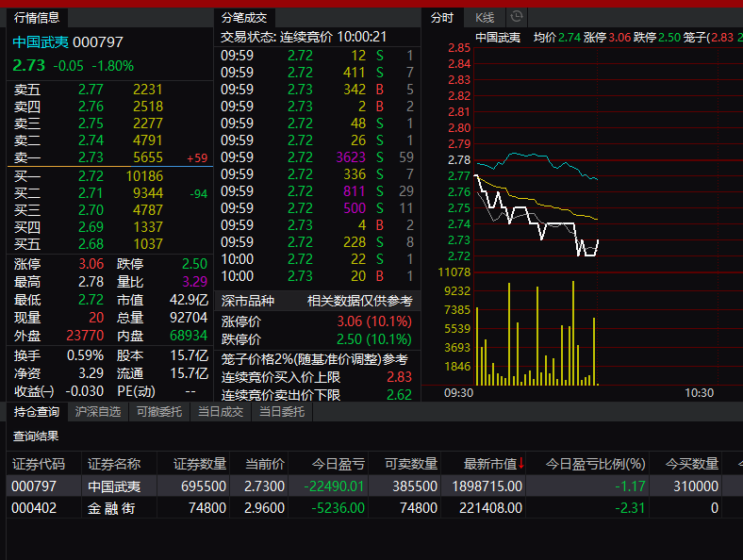Click the 均价 2.74 chart legend

(556, 38)
